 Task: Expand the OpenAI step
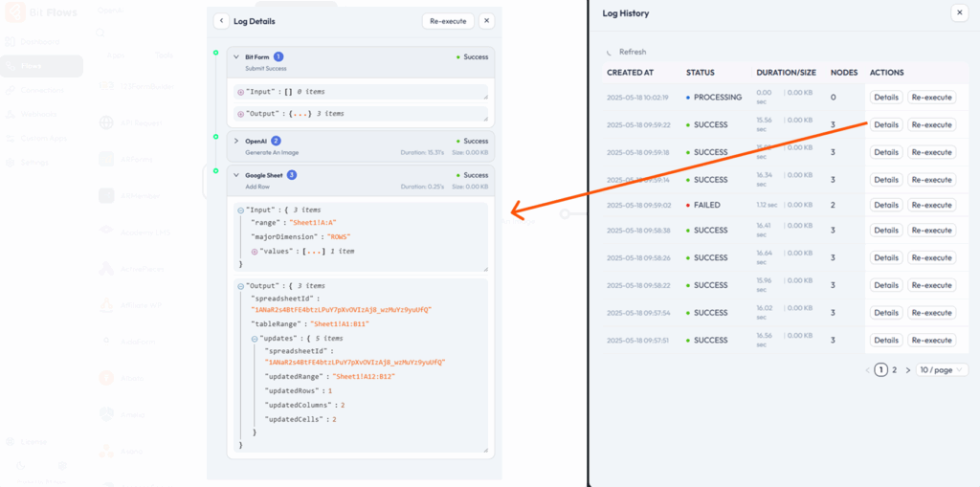pos(236,142)
